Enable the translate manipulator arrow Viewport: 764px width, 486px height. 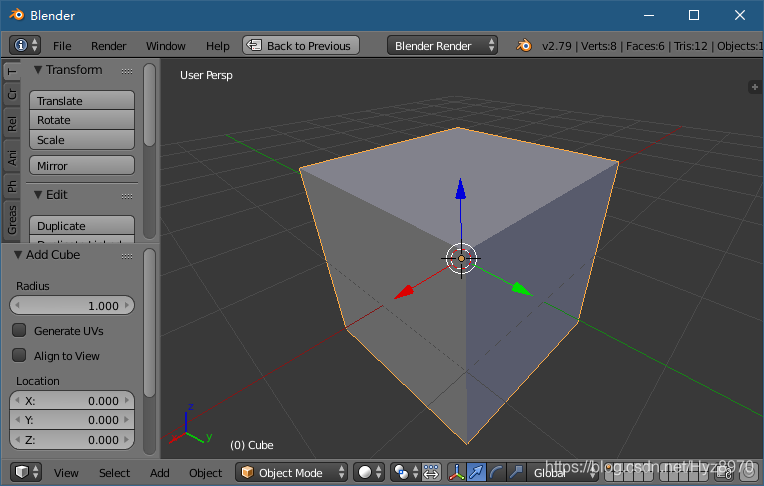[476, 472]
